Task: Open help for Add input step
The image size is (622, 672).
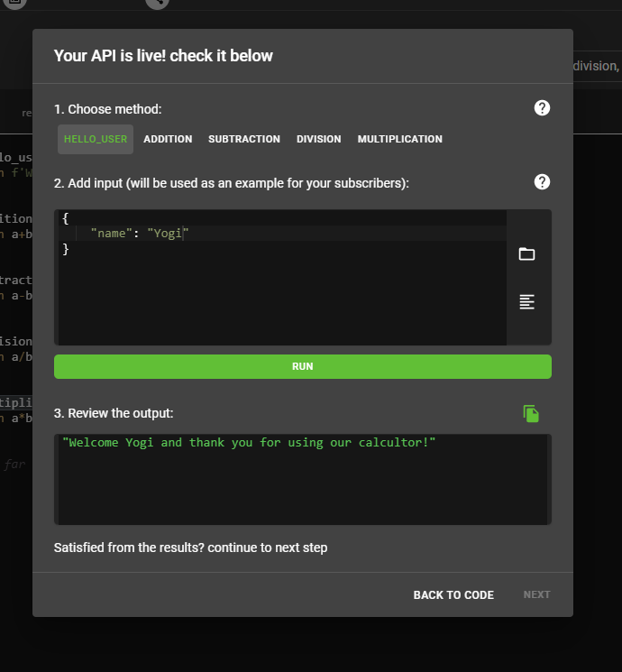Action: click(x=542, y=182)
